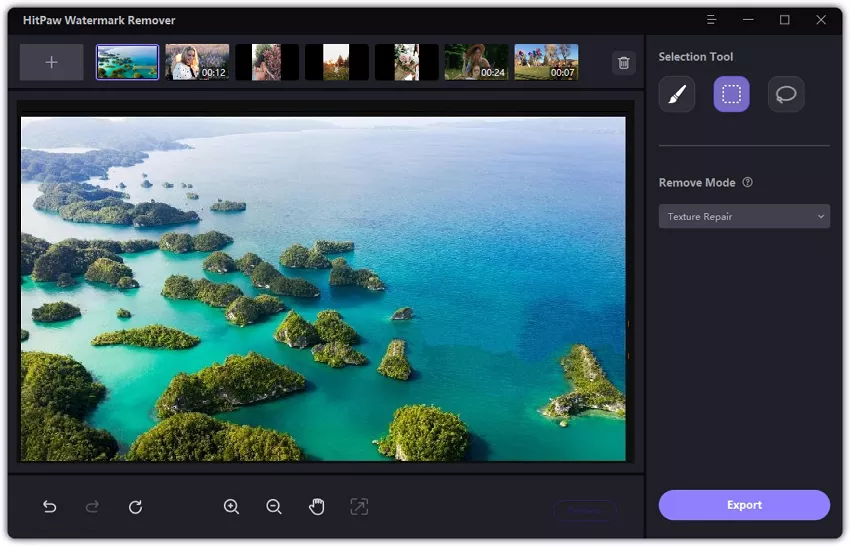Viewport: 850px width, 546px height.
Task: Reset edits with the refresh icon
Action: [x=136, y=506]
